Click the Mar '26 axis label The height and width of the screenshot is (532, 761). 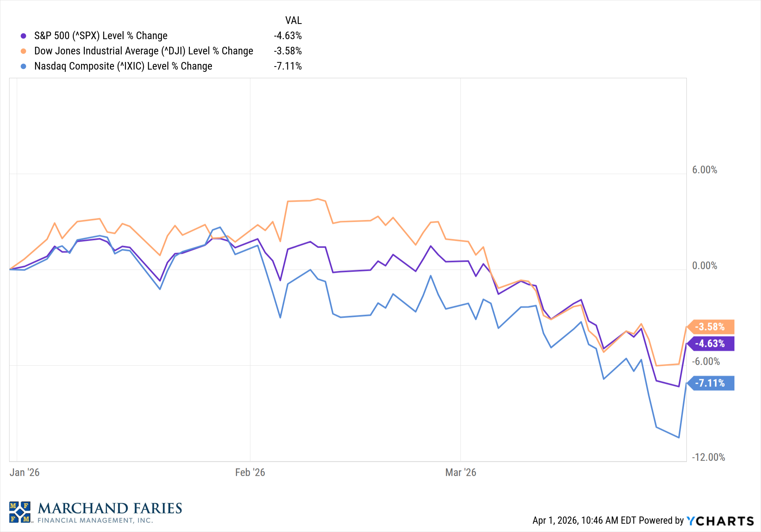(x=461, y=472)
